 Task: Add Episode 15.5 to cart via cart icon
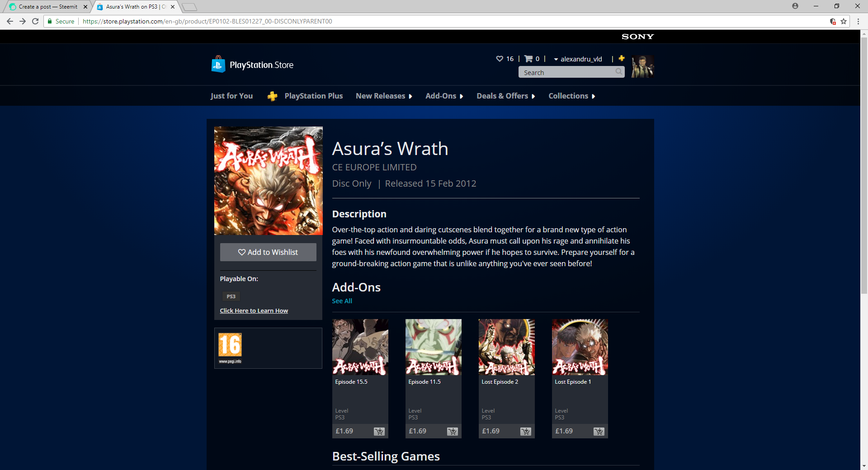click(x=379, y=432)
